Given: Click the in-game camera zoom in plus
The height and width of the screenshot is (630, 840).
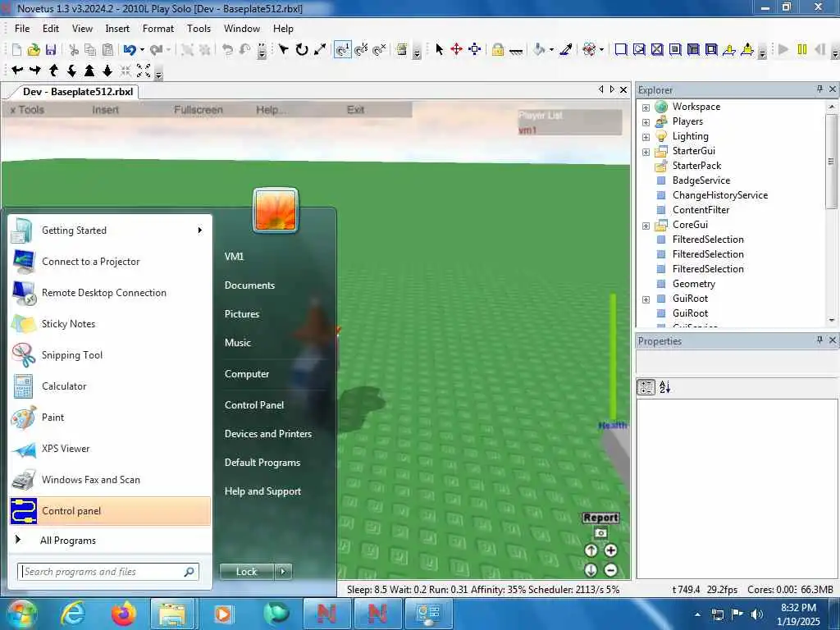Looking at the screenshot, I should point(610,550).
